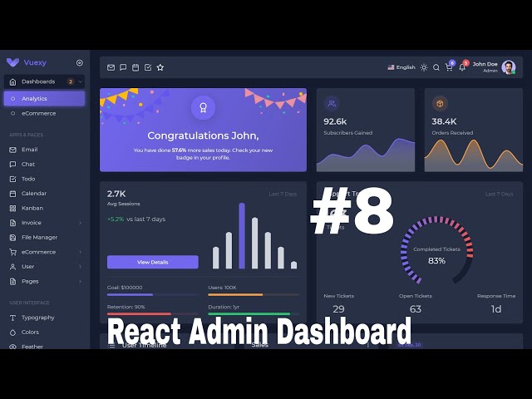The height and width of the screenshot is (399, 532).
Task: Click the Users: 100K progress bar
Action: click(254, 294)
